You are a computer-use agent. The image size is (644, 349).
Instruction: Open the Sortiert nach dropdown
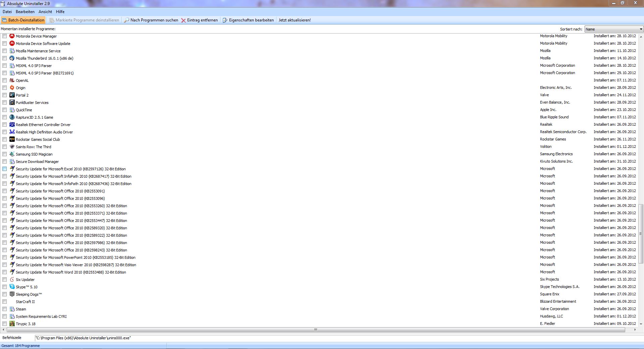click(x=614, y=29)
